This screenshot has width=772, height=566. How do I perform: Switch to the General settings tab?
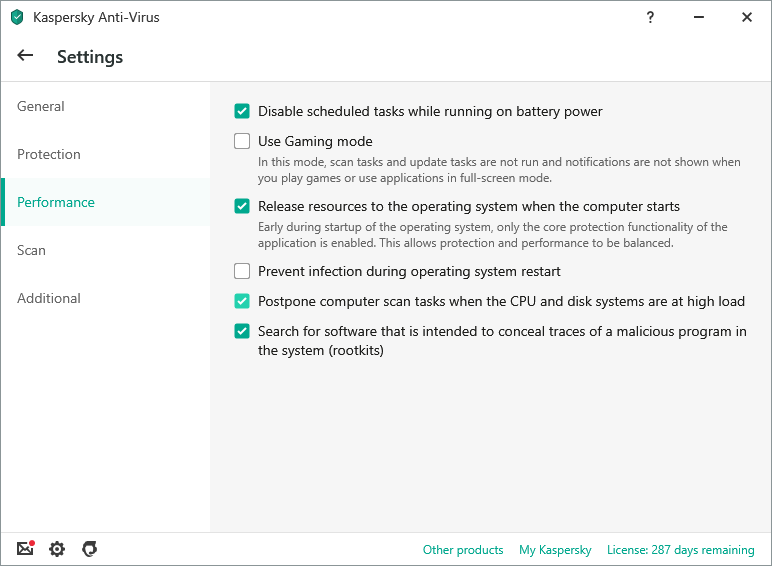tap(41, 106)
